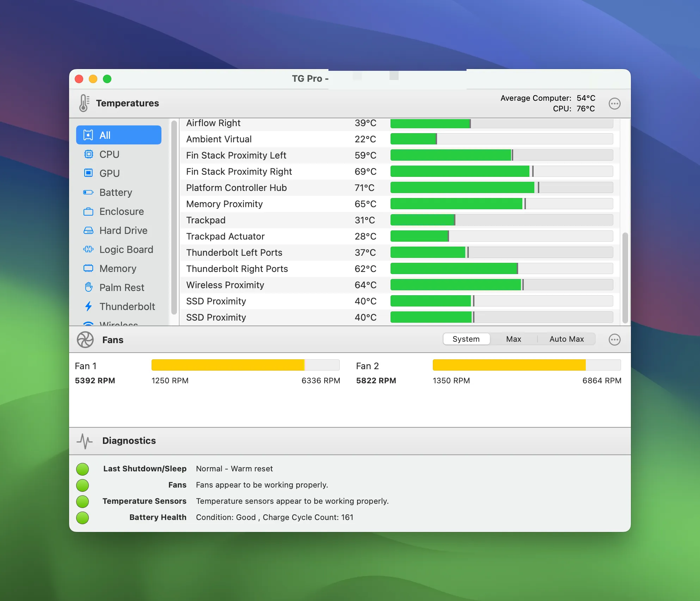The width and height of the screenshot is (700, 601).
Task: Click the thermometer icon beside Temperatures
Action: pyautogui.click(x=84, y=103)
